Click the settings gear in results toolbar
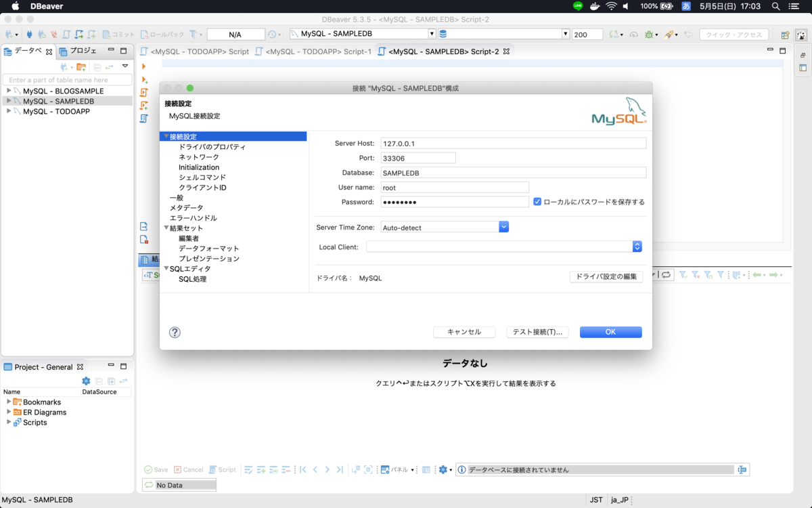 [443, 469]
